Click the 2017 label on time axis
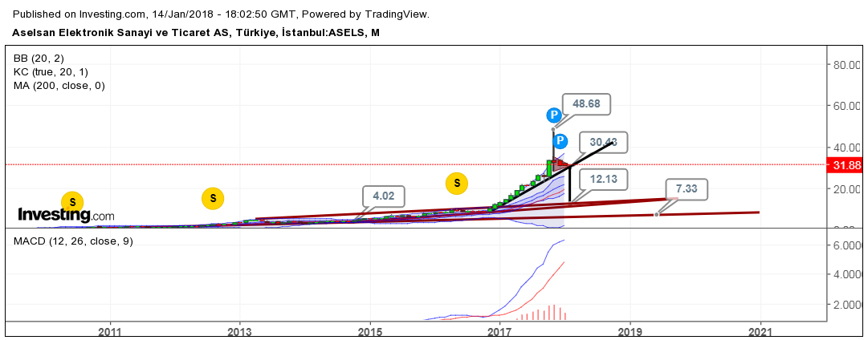Image resolution: width=868 pixels, height=340 pixels. [500, 332]
